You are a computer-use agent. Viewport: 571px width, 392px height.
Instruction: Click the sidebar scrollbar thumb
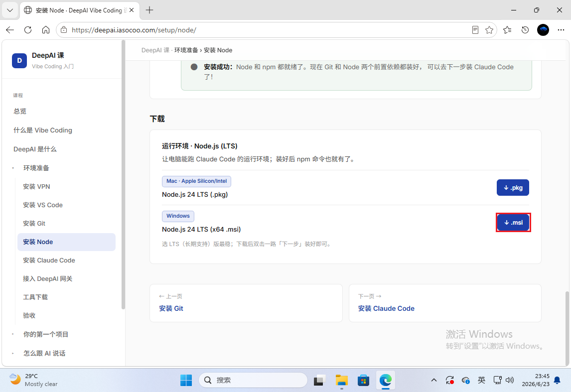123,175
